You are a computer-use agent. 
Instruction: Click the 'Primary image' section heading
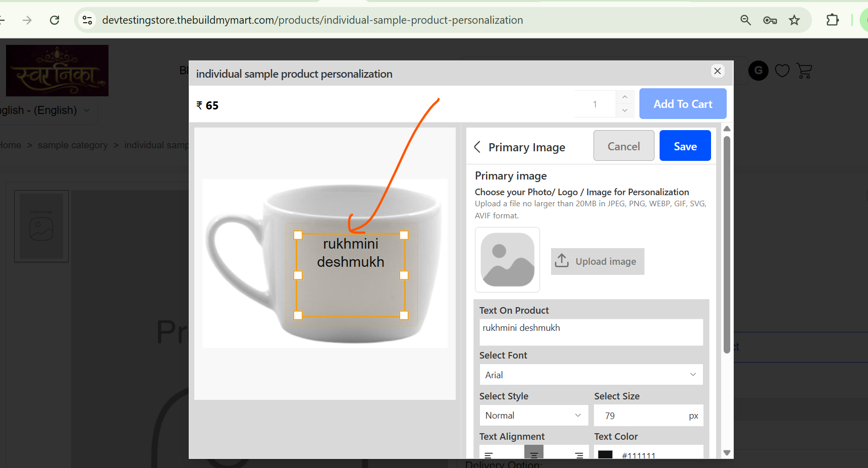511,176
